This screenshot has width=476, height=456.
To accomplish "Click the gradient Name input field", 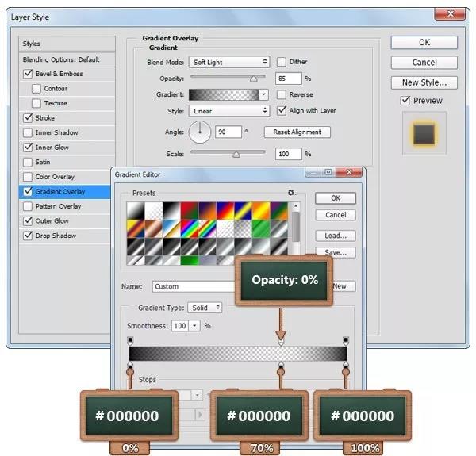I will (x=194, y=286).
